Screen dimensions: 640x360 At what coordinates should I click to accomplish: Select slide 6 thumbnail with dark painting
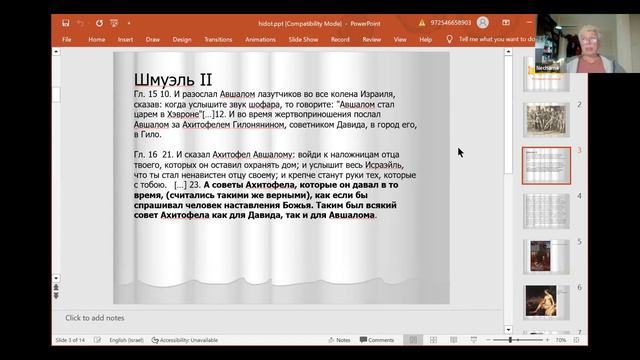546,302
